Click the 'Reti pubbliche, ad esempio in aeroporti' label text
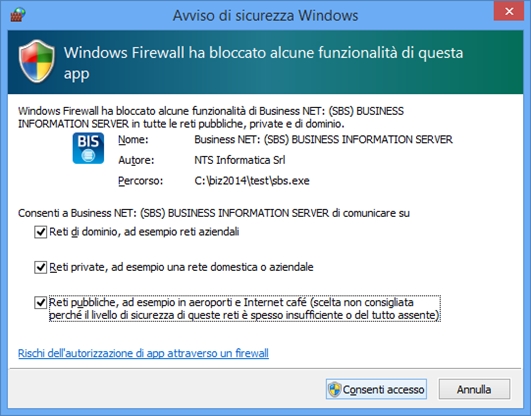The width and height of the screenshot is (531, 416). (245, 309)
